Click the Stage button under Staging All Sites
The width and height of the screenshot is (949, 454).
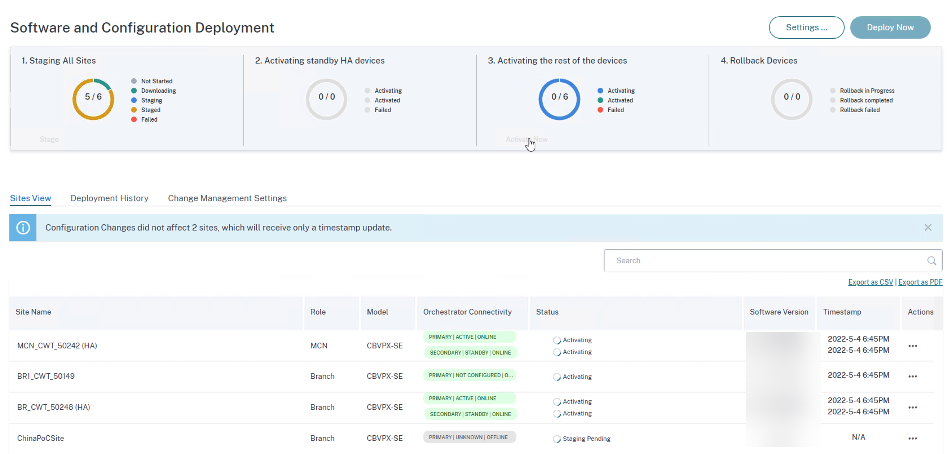click(49, 139)
